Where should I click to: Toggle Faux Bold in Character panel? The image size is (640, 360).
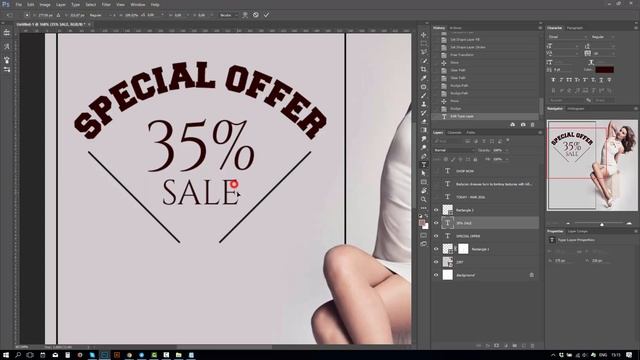[553, 80]
